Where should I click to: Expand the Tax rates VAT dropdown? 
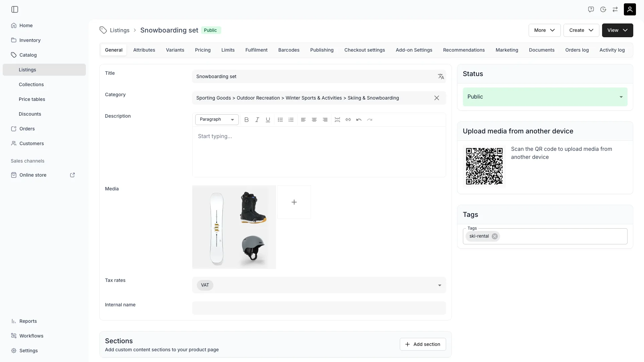[319, 285]
